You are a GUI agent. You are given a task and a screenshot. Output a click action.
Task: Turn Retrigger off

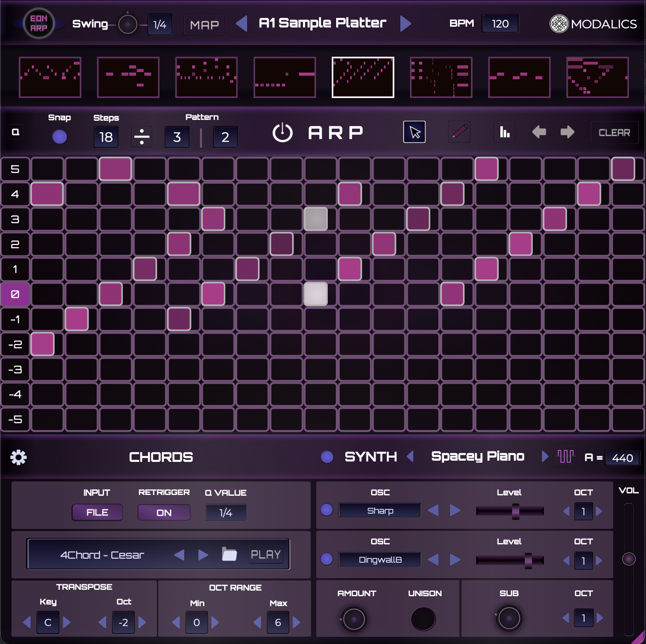coord(163,512)
